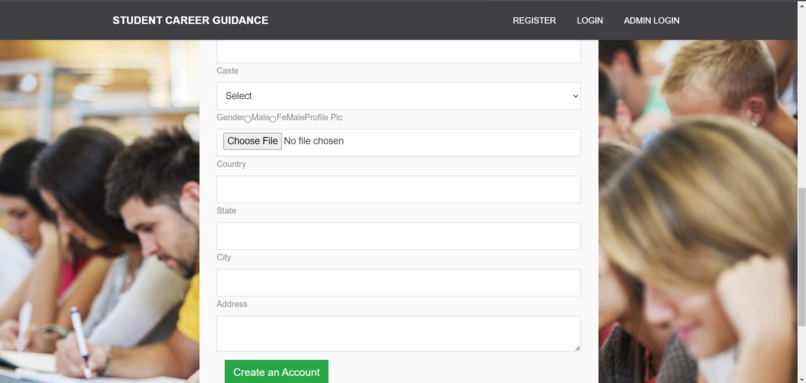Click the Gender label

click(x=230, y=118)
